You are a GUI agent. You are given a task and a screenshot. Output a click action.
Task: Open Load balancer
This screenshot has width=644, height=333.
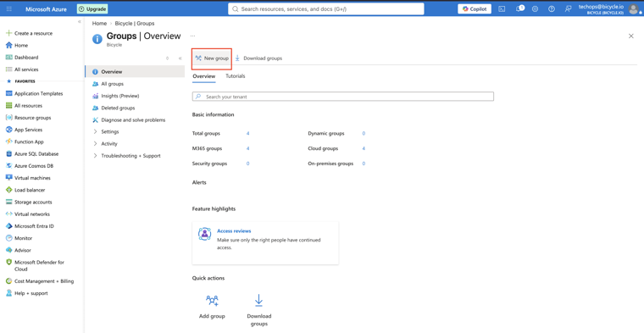tap(25, 190)
